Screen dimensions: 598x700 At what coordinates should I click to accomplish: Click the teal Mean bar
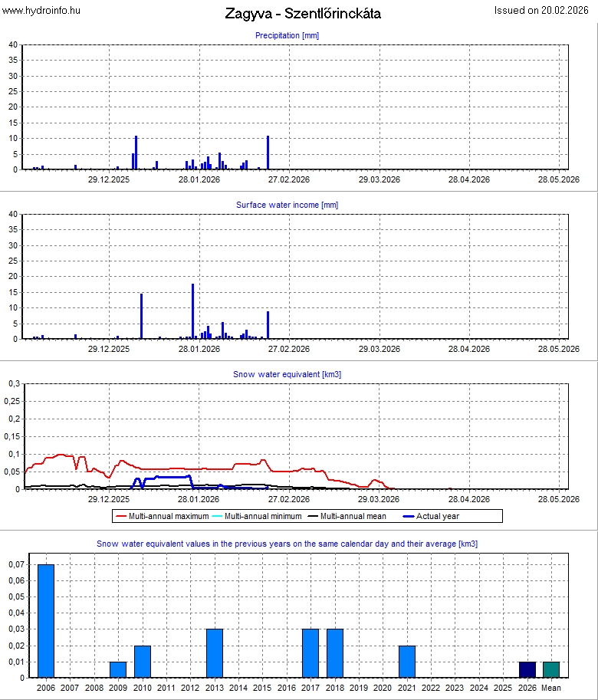click(551, 669)
